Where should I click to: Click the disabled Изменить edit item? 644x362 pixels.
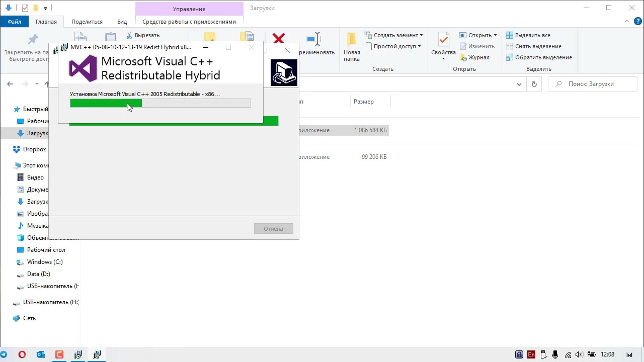477,46
